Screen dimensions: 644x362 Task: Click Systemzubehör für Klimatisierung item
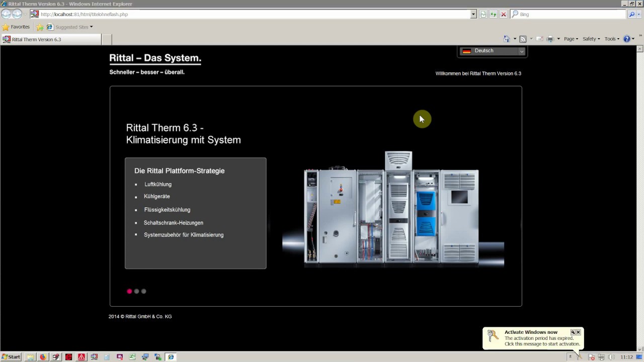[x=184, y=235]
